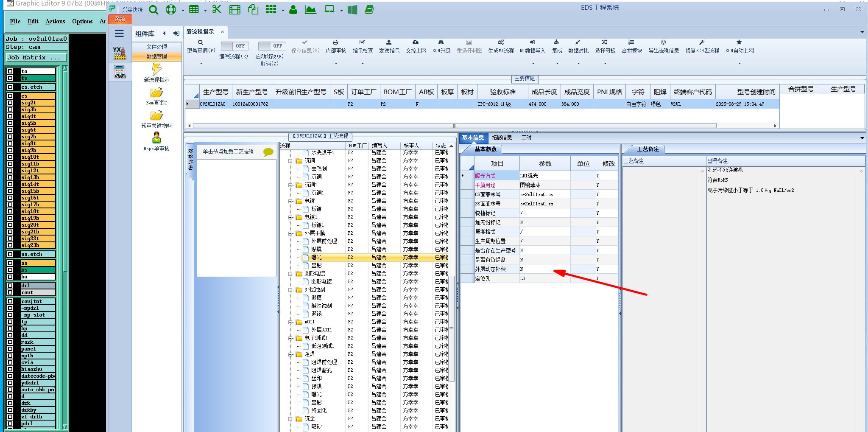Click the green lifebuoy icon in top toolbar
This screenshot has width=868, height=432.
pos(171,9)
